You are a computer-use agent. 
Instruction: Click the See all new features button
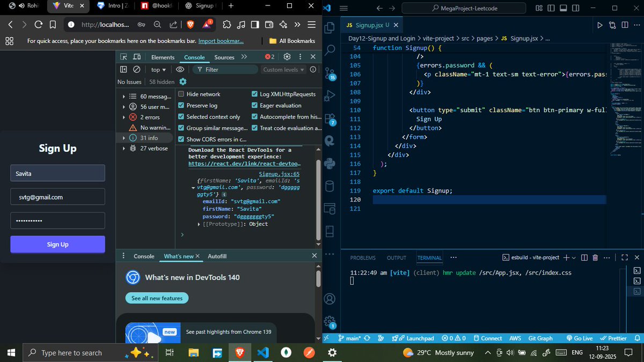coord(156,298)
